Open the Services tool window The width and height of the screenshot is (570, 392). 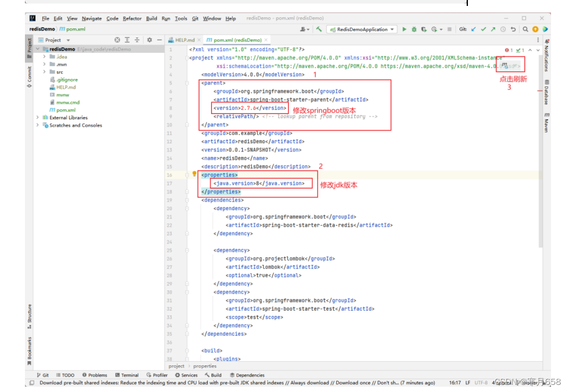pos(186,375)
